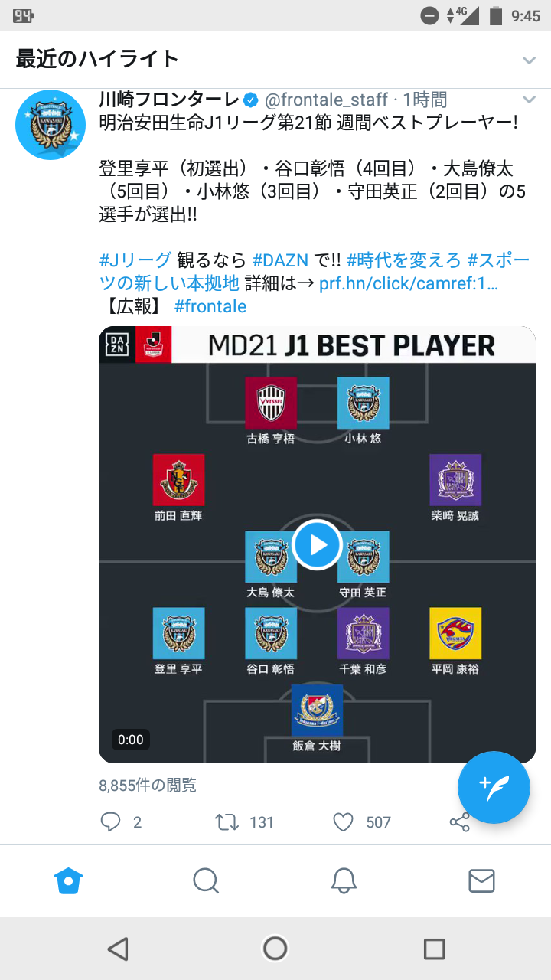Go to Home tab in bottom bar
The height and width of the screenshot is (980, 551).
(x=69, y=881)
